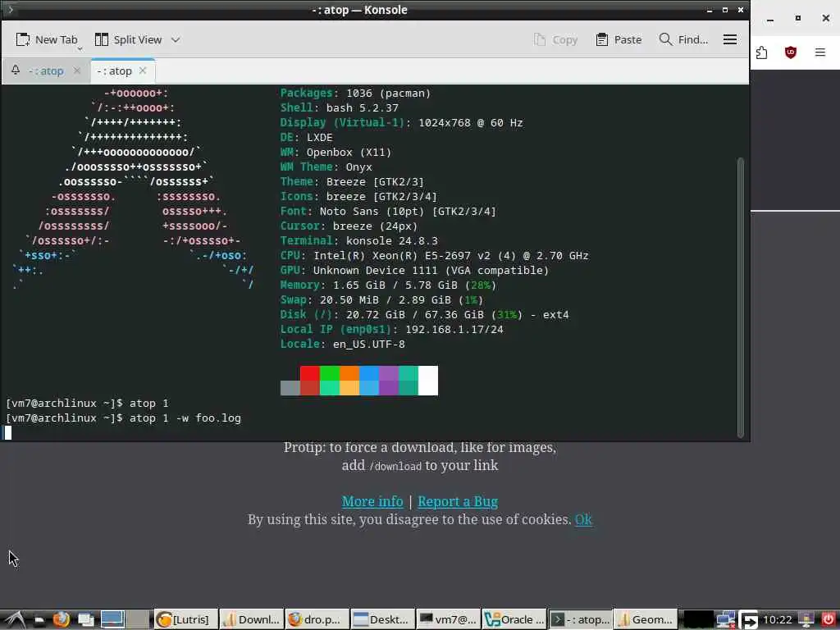
Task: Click the 'Locale: en_US.UTF-8' line
Action: [343, 344]
